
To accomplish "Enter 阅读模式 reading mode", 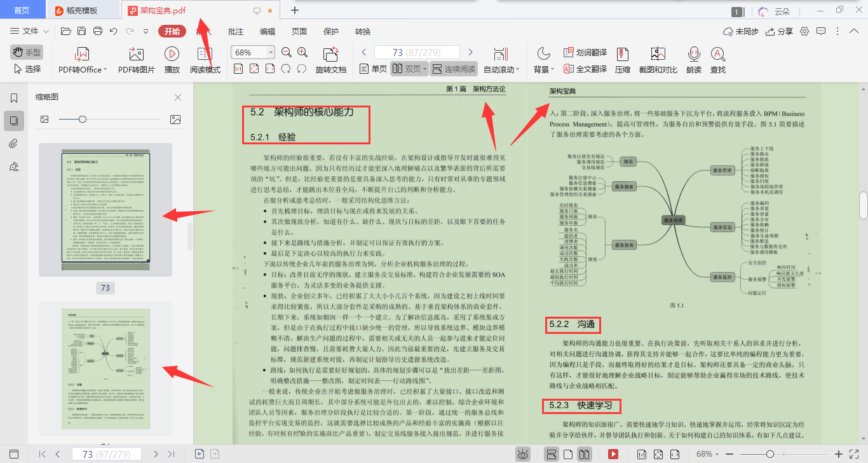I will pyautogui.click(x=205, y=61).
